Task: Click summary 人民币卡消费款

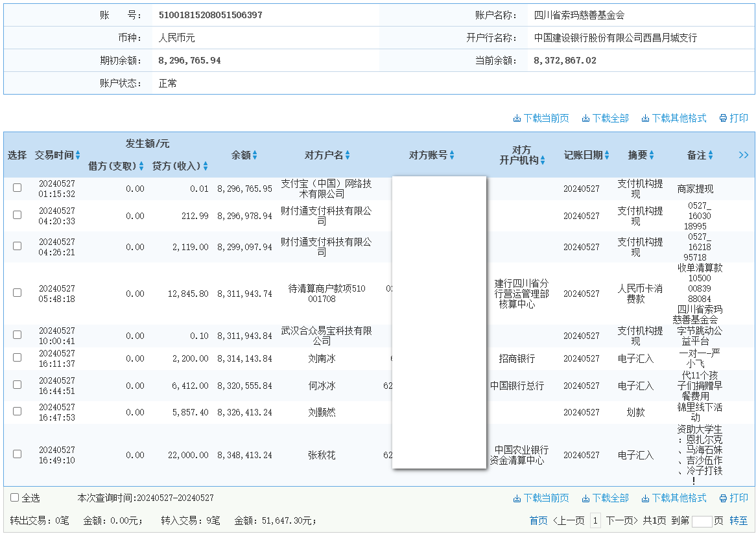Action: (640, 294)
